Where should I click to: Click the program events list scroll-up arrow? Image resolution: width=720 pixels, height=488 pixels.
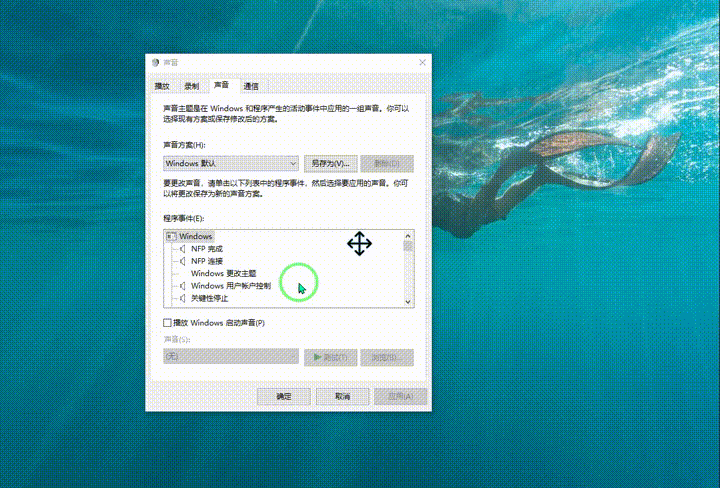coord(408,236)
